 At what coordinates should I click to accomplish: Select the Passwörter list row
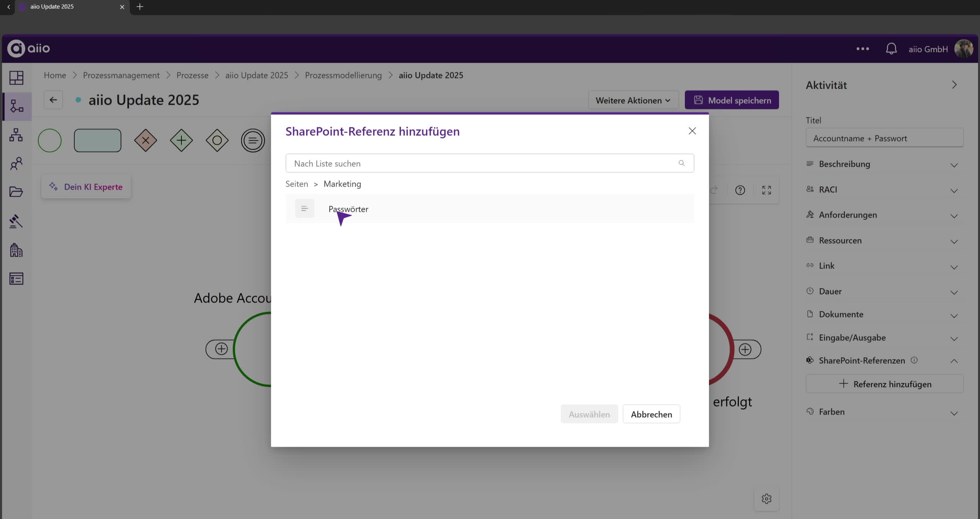point(490,209)
